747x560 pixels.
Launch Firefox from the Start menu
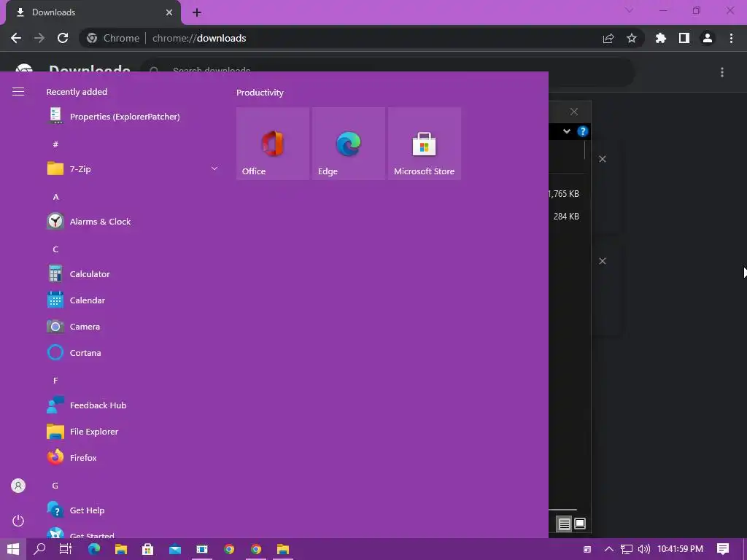click(x=133, y=458)
